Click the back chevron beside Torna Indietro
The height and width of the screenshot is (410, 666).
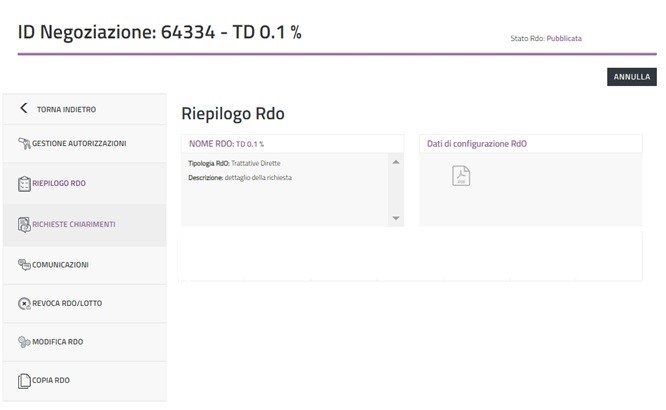(x=24, y=109)
